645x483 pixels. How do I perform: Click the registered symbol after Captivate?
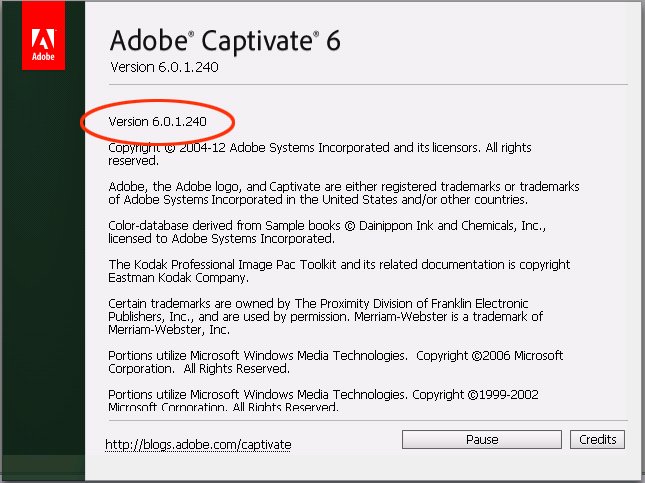pyautogui.click(x=316, y=35)
